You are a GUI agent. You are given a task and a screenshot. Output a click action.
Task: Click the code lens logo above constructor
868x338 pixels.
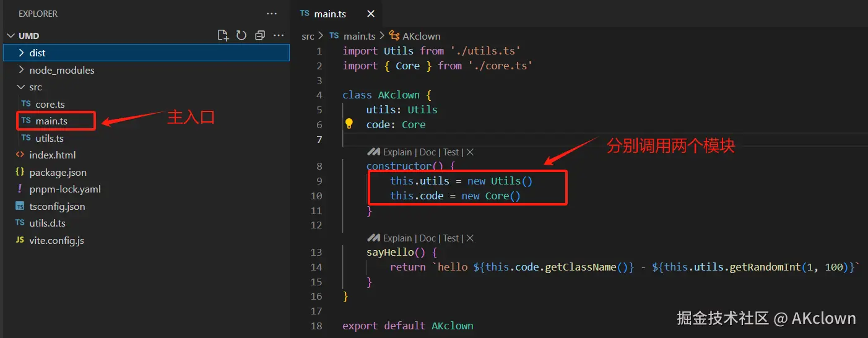tap(373, 152)
